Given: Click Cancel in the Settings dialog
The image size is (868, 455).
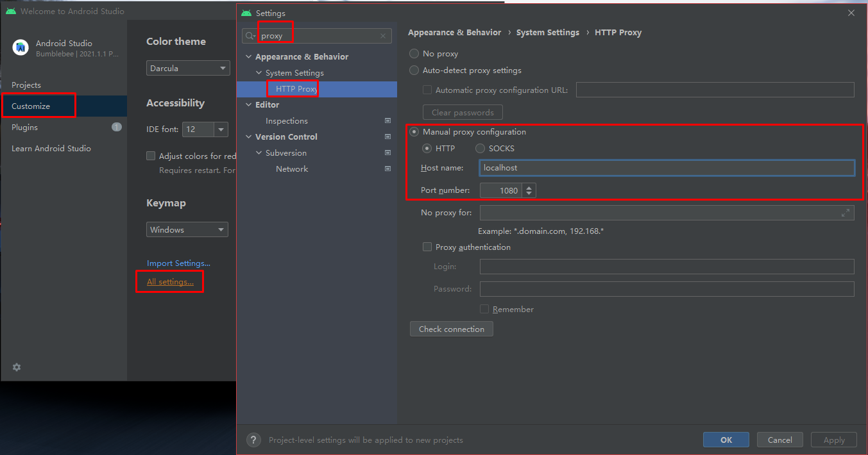Looking at the screenshot, I should pos(780,440).
